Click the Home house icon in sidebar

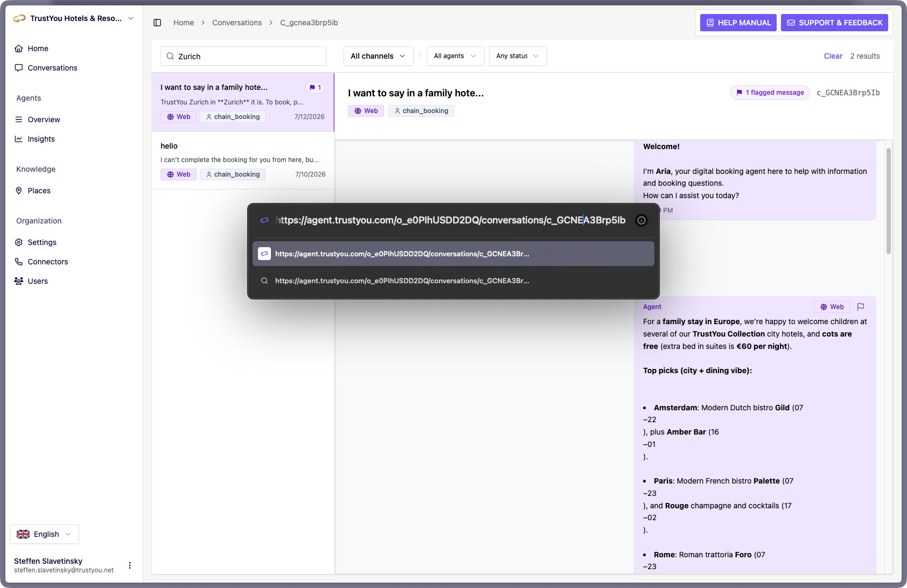19,48
